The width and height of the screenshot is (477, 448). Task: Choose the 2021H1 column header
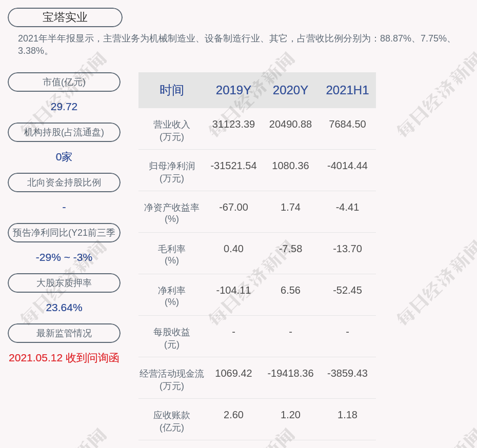tap(347, 90)
